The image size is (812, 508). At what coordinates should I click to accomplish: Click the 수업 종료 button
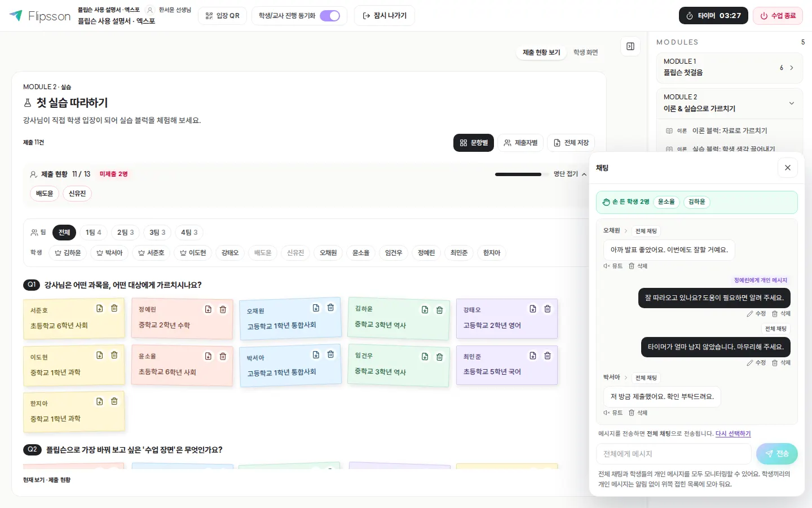tap(778, 16)
